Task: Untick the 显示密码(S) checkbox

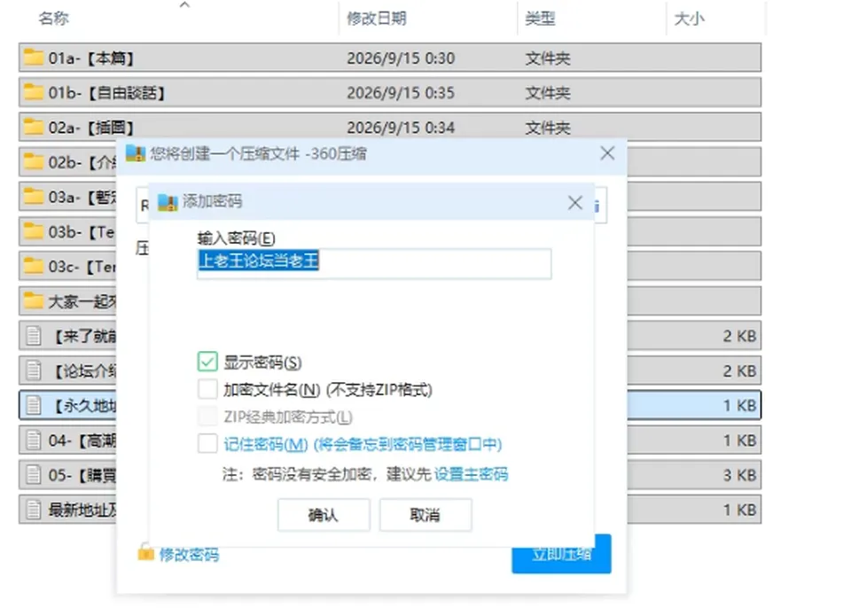Action: click(x=207, y=362)
